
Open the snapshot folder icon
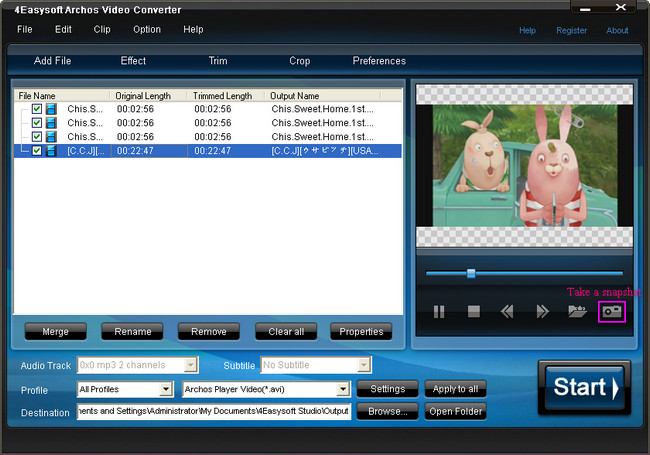pos(577,311)
